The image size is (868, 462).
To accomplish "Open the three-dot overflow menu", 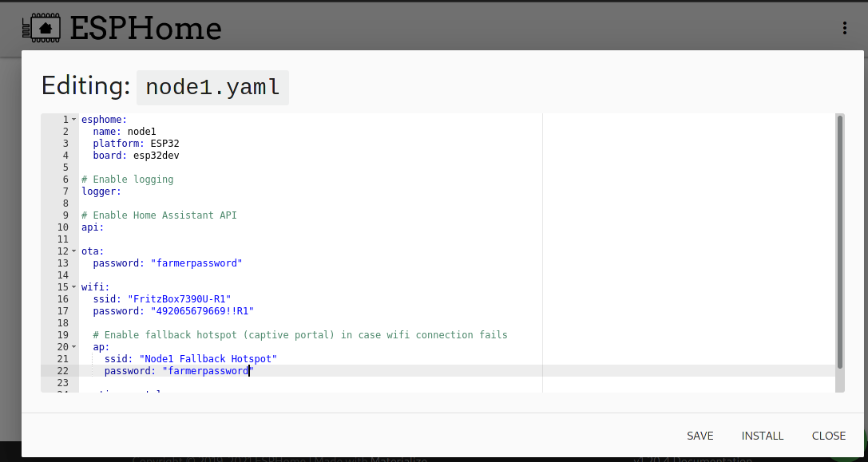I will pyautogui.click(x=844, y=29).
